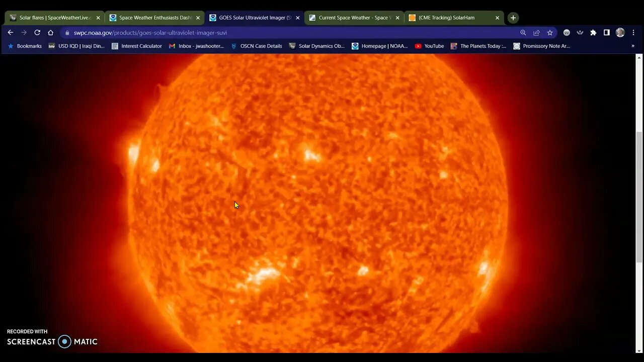The image size is (644, 362).
Task: Close Space Weather Enthusiasts Dashboard tab
Action: (198, 18)
